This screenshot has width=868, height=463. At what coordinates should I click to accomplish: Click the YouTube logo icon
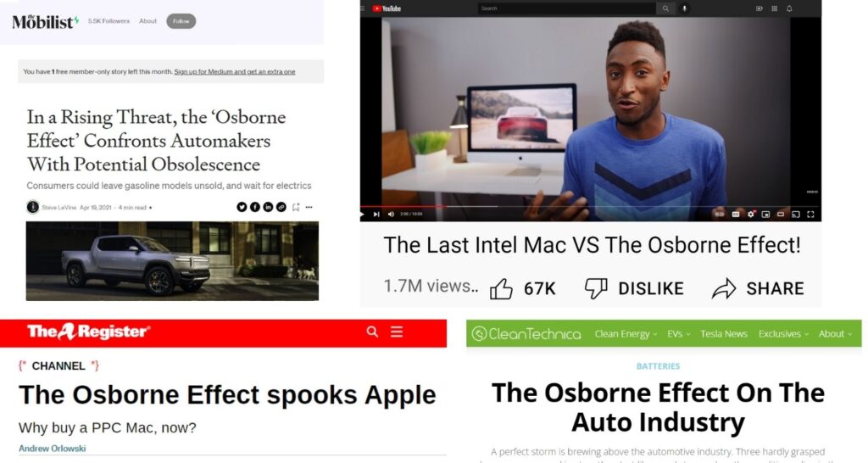[x=386, y=8]
